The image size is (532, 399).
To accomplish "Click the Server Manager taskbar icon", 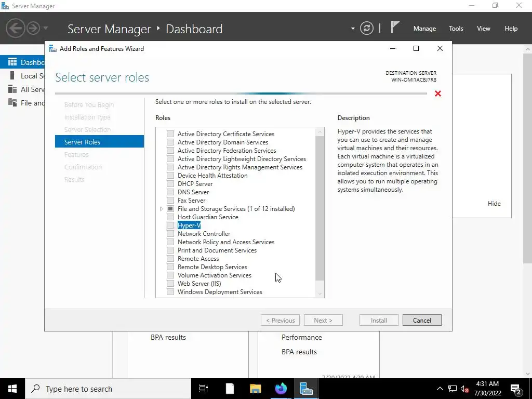I will [x=306, y=389].
